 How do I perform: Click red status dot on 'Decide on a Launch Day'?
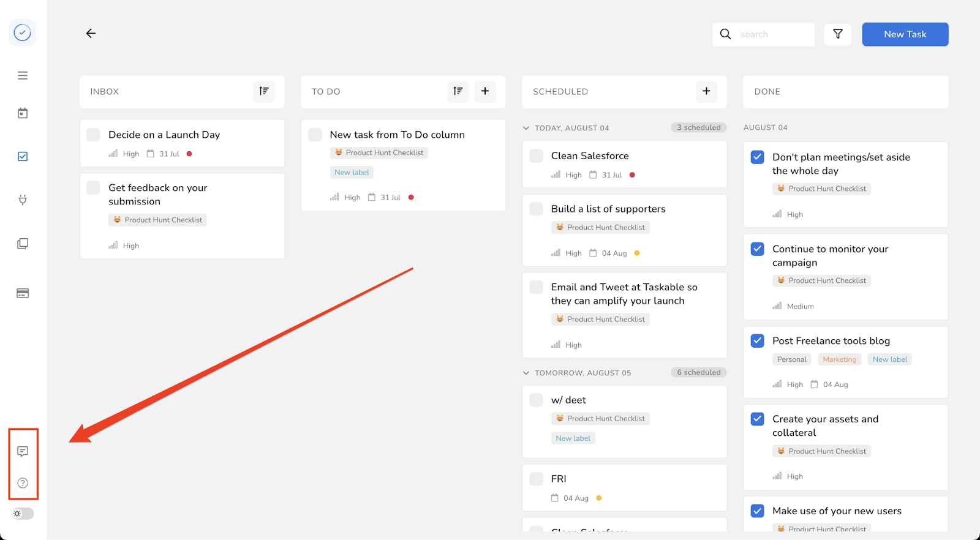pos(189,154)
